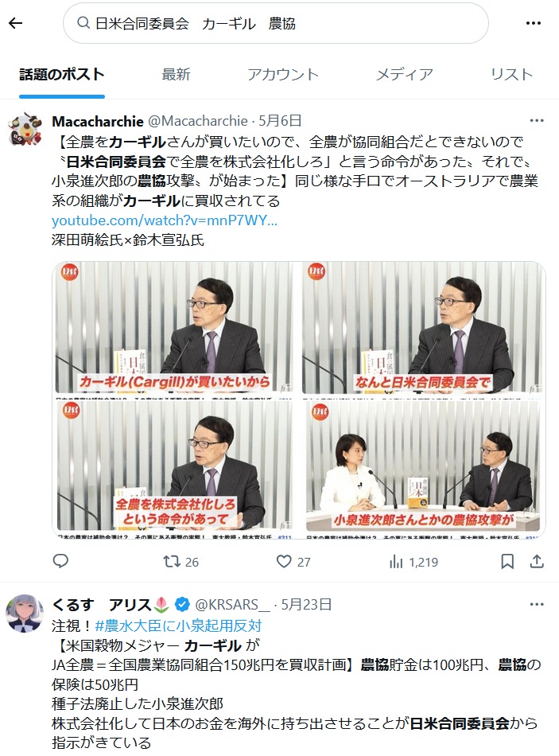The width and height of the screenshot is (559, 756).
Task: Share Macacharchie's post via share icon
Action: 537,561
